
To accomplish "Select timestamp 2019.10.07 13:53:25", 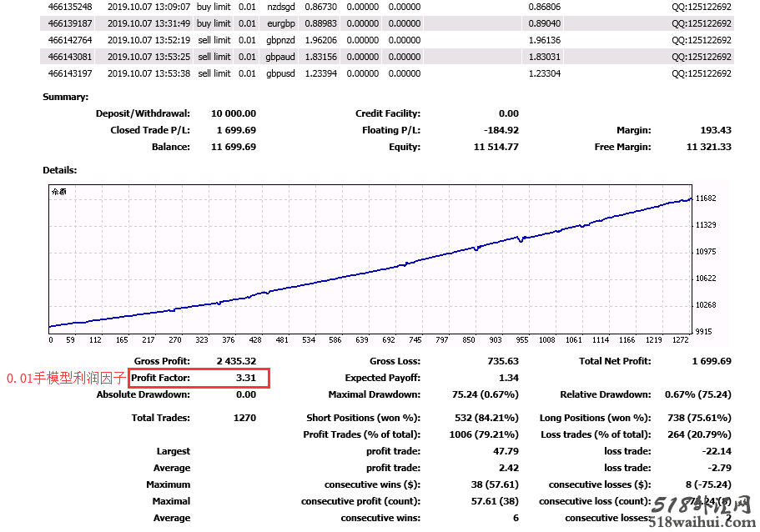I will tap(148, 57).
